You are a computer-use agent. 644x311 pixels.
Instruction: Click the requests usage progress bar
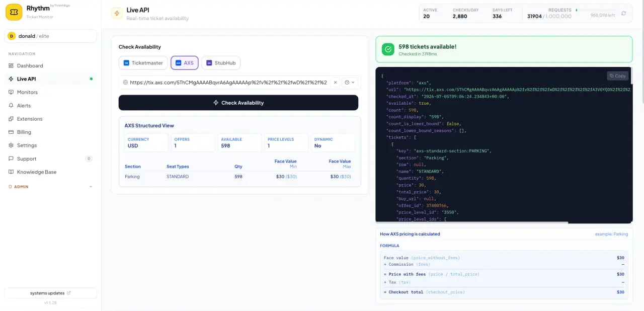coord(596,10)
